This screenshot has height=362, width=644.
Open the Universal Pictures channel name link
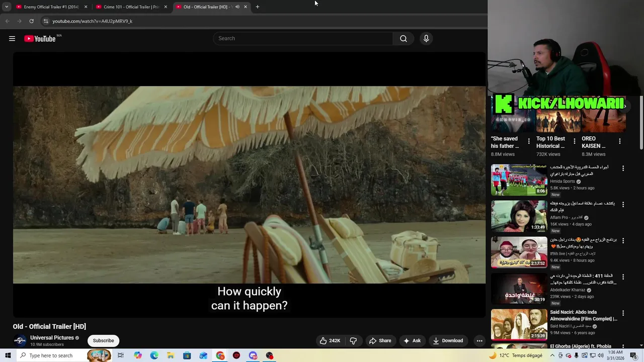52,338
